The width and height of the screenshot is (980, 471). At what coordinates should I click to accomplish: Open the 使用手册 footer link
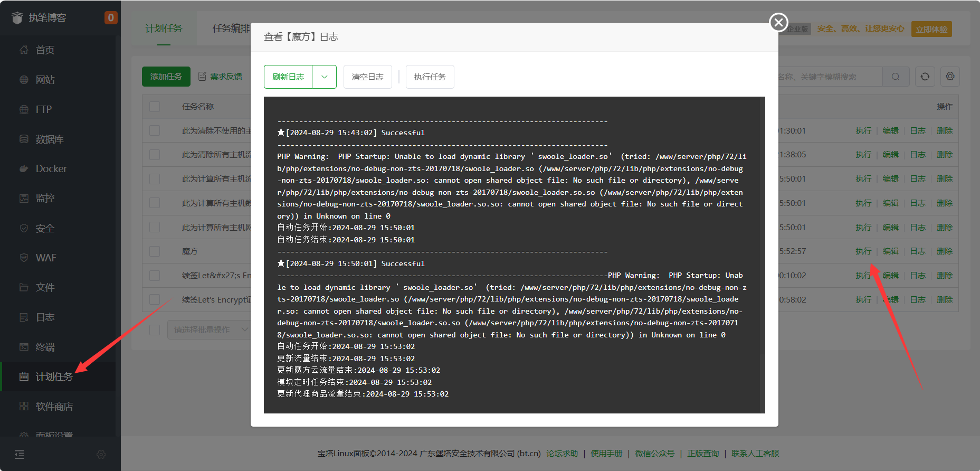coord(606,454)
